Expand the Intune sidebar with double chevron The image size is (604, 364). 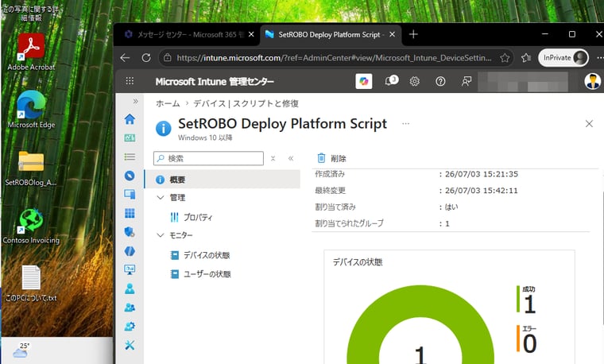click(x=135, y=101)
